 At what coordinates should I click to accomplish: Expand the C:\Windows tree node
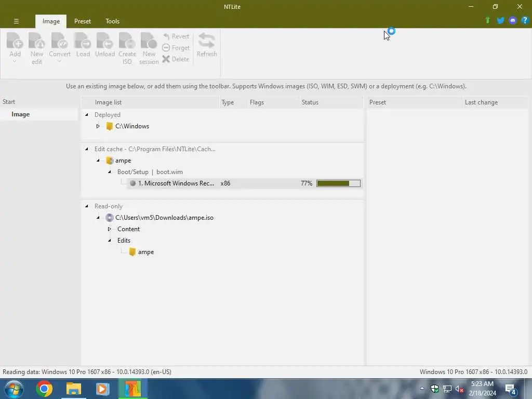[98, 126]
